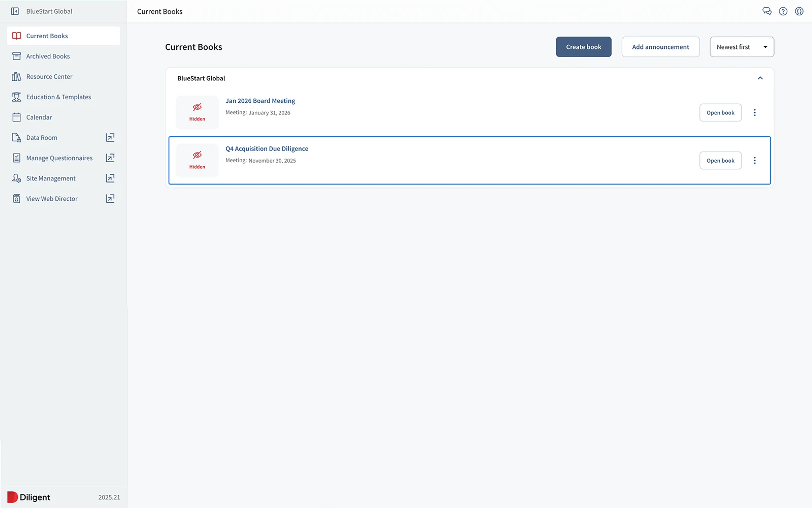This screenshot has width=812, height=508.
Task: Click the 2025.21 version number
Action: 109,497
